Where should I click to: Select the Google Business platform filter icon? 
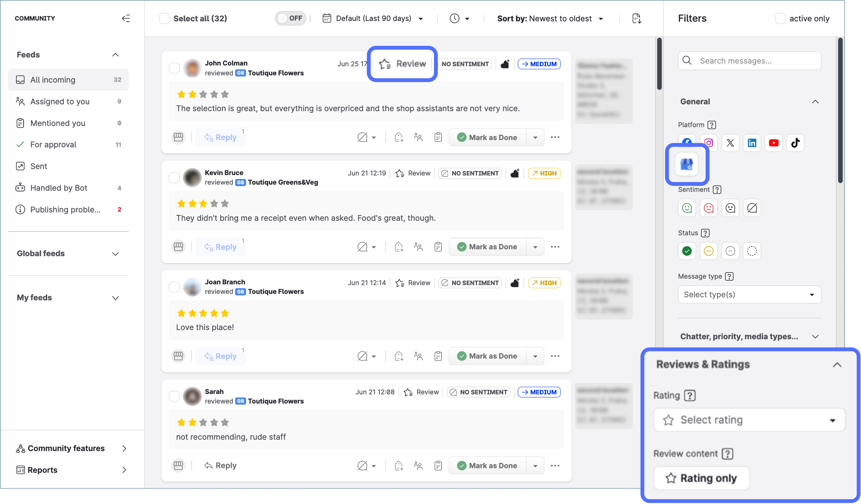pos(687,164)
